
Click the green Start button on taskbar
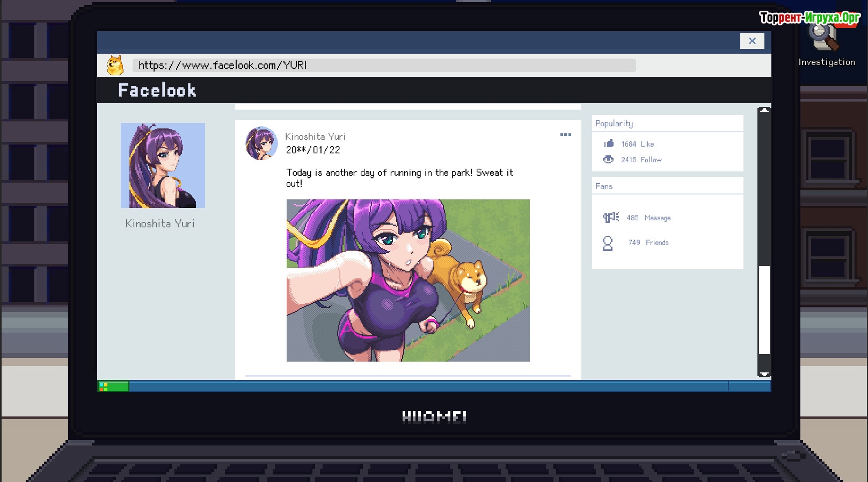click(113, 386)
